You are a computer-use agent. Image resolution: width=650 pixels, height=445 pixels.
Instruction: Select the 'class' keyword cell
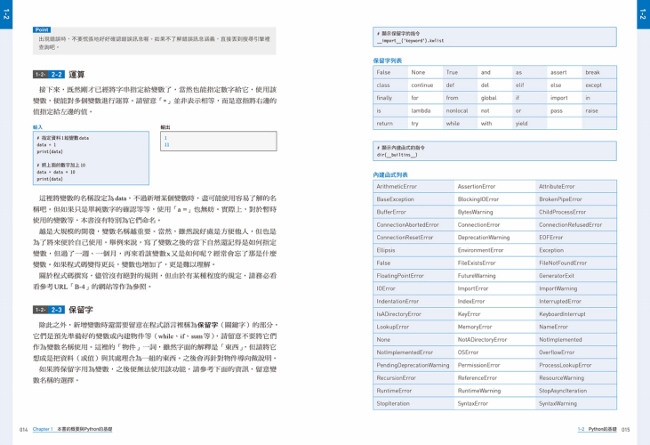point(390,85)
